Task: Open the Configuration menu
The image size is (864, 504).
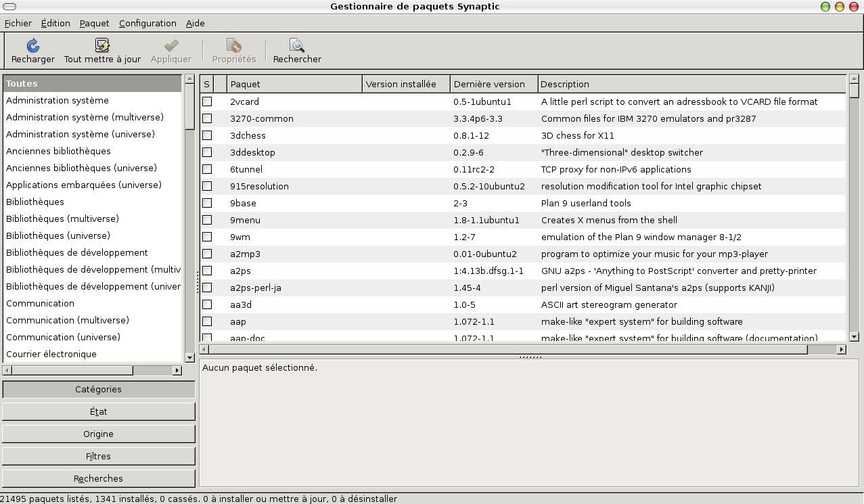Action: point(147,23)
